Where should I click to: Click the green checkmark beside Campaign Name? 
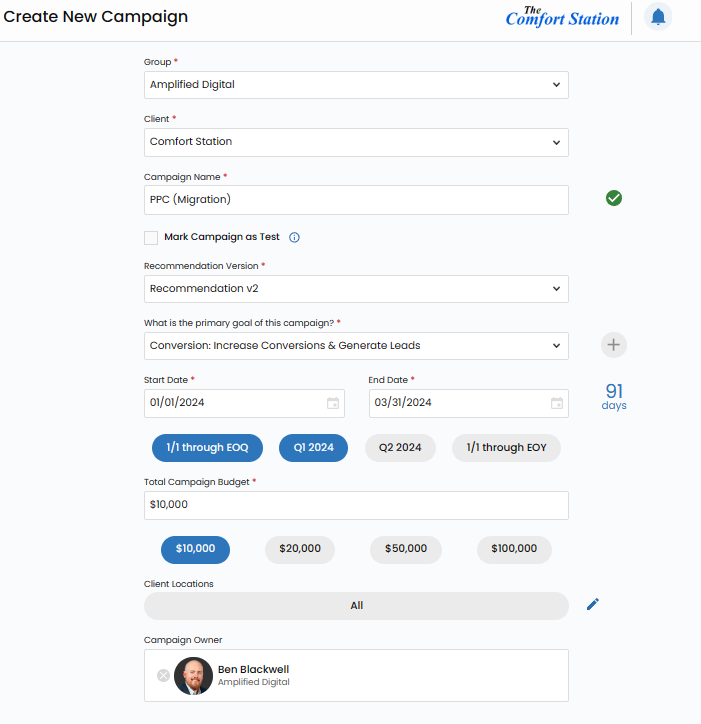click(x=614, y=198)
